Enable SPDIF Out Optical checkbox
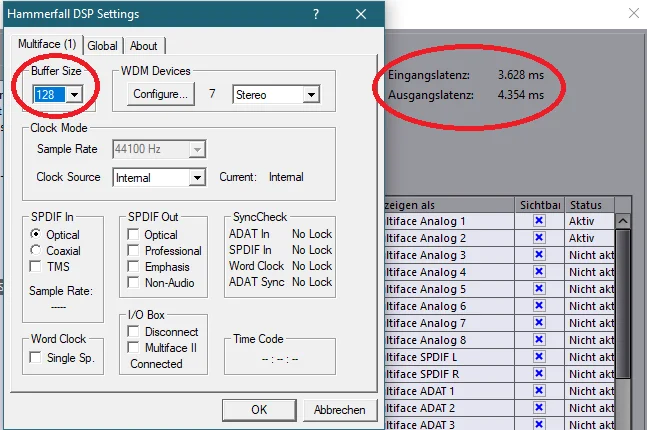 point(133,234)
